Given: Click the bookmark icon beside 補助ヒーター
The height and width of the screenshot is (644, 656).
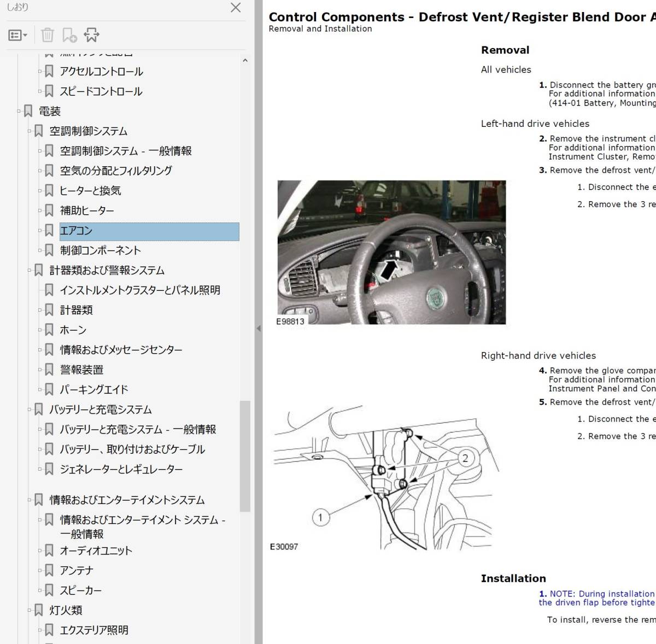Looking at the screenshot, I should (x=49, y=210).
